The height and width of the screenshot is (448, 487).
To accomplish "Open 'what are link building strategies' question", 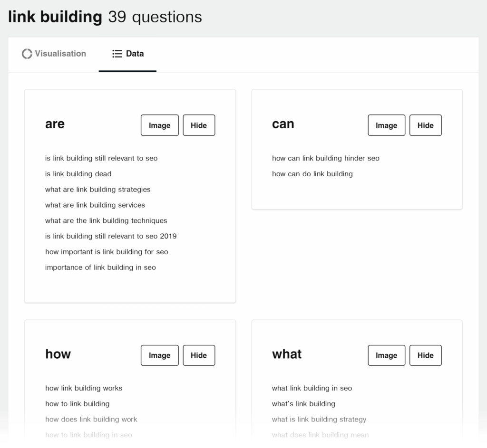I will (97, 190).
